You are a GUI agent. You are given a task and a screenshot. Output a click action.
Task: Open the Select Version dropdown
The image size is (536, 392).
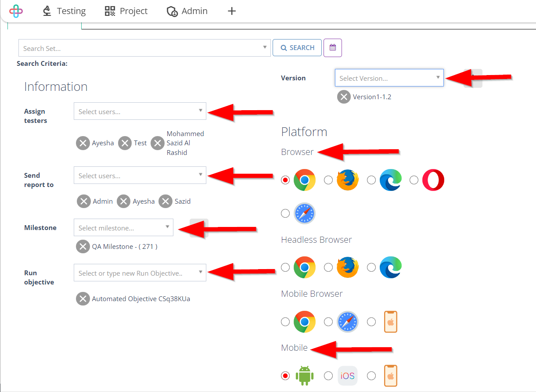[x=389, y=78]
